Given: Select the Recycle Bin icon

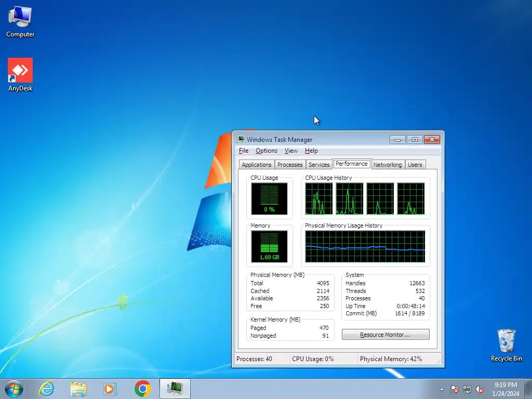Looking at the screenshot, I should pos(506,345).
